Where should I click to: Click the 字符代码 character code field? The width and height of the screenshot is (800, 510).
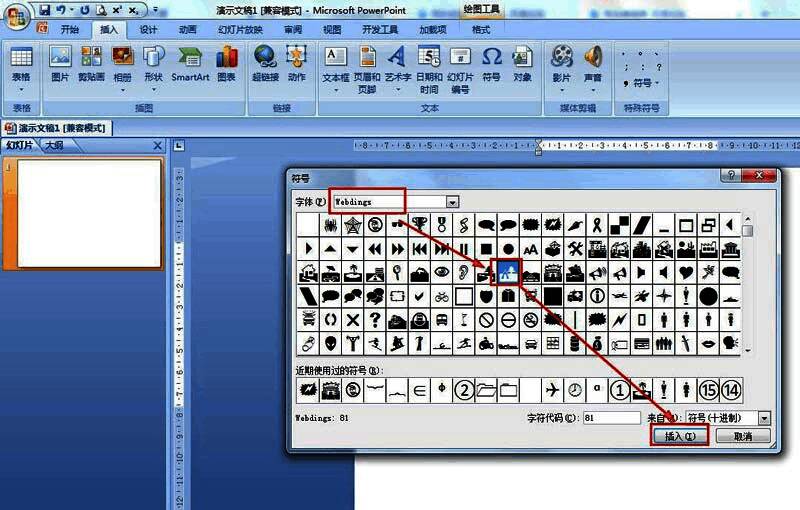tap(610, 417)
